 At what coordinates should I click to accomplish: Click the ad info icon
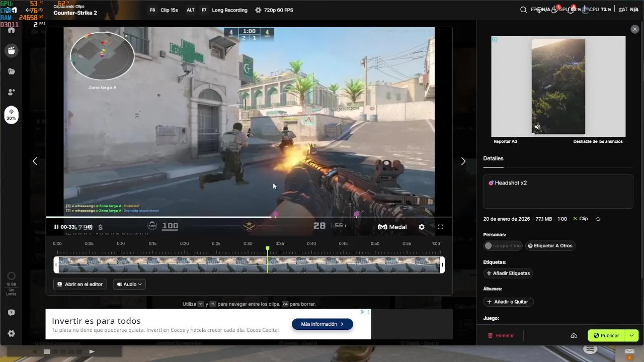coord(495,40)
